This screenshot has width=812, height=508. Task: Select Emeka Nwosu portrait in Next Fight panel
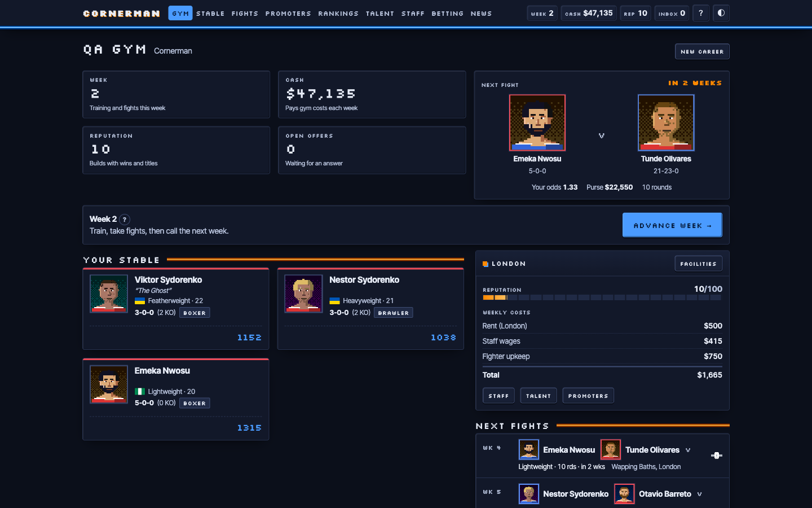[537, 123]
